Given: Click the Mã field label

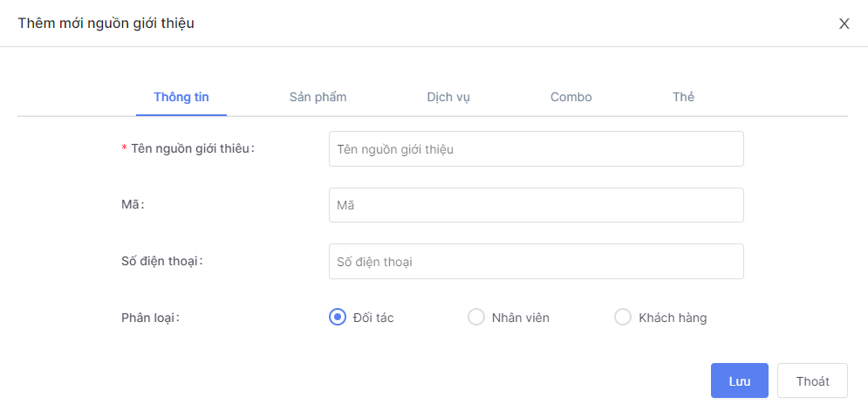Looking at the screenshot, I should 132,204.
